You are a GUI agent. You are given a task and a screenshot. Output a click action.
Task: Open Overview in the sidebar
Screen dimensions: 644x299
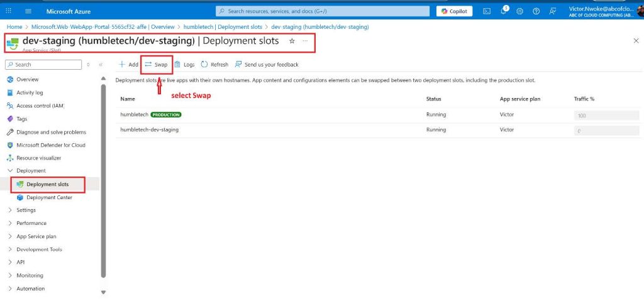[x=27, y=80]
